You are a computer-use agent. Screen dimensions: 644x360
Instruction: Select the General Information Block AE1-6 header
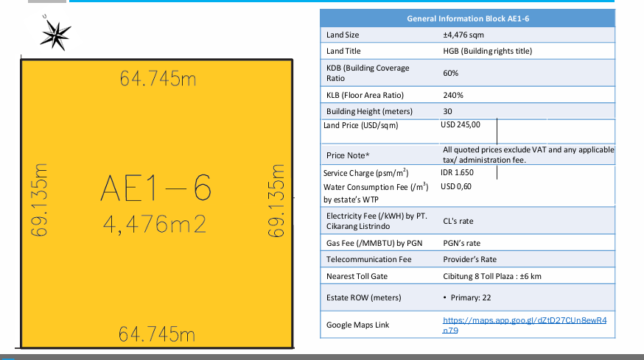[x=468, y=18]
